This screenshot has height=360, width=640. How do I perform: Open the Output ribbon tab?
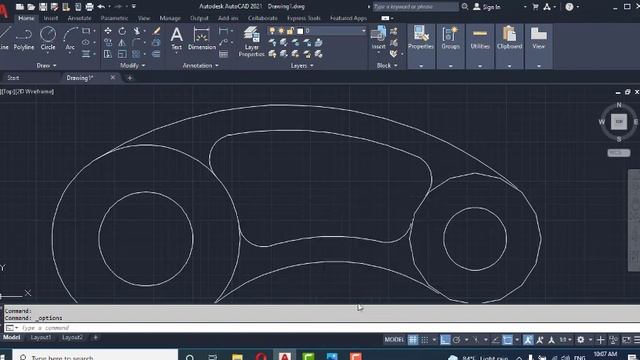[x=199, y=18]
